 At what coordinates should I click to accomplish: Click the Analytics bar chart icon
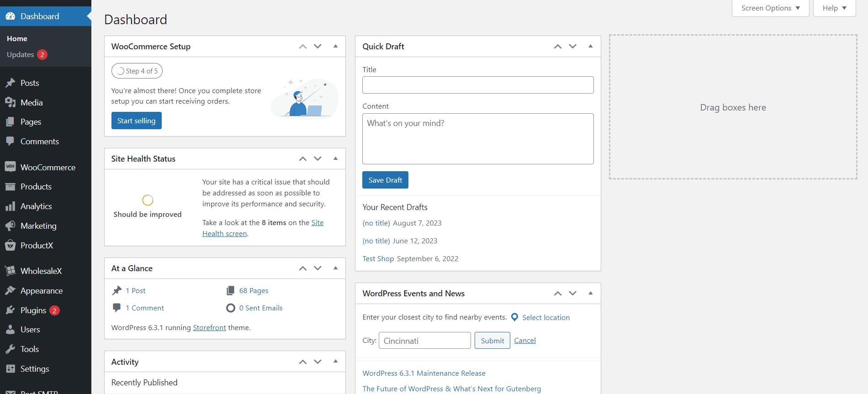point(11,206)
